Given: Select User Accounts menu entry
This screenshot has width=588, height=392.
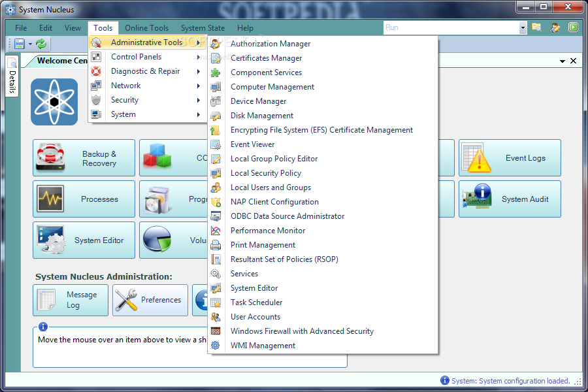Looking at the screenshot, I should pos(323,317).
